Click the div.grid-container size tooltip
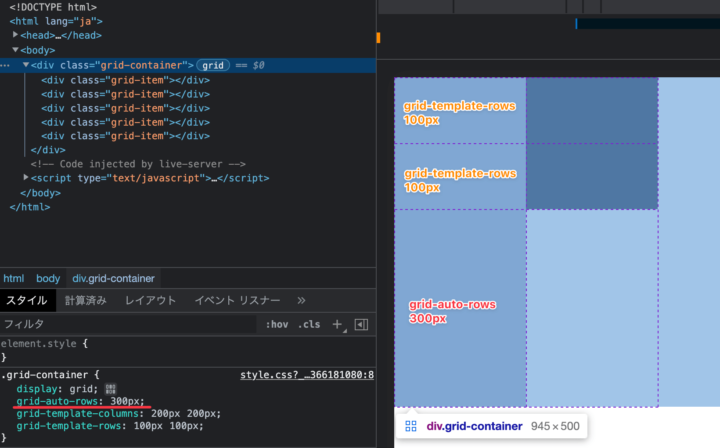This screenshot has width=720, height=448. click(x=491, y=426)
